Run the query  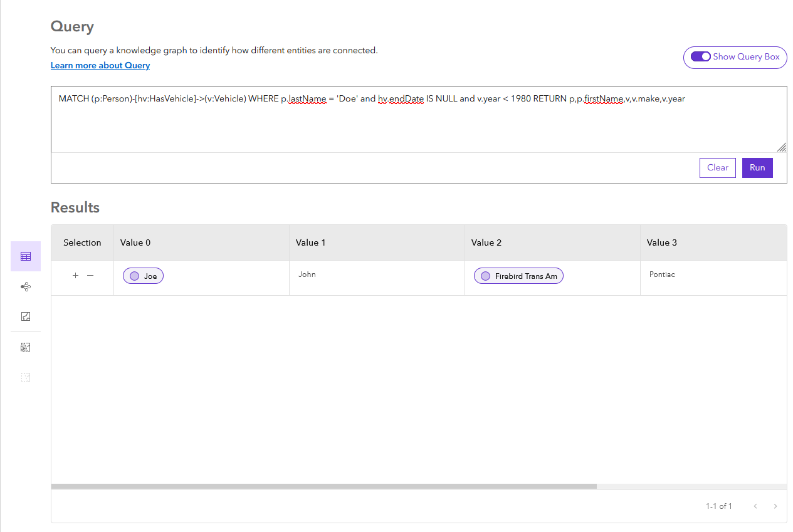coord(757,168)
